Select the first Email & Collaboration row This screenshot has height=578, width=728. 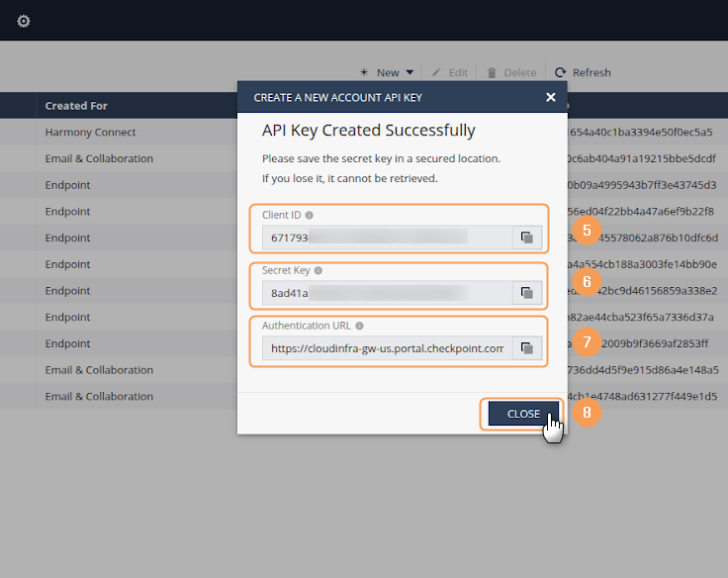[99, 158]
